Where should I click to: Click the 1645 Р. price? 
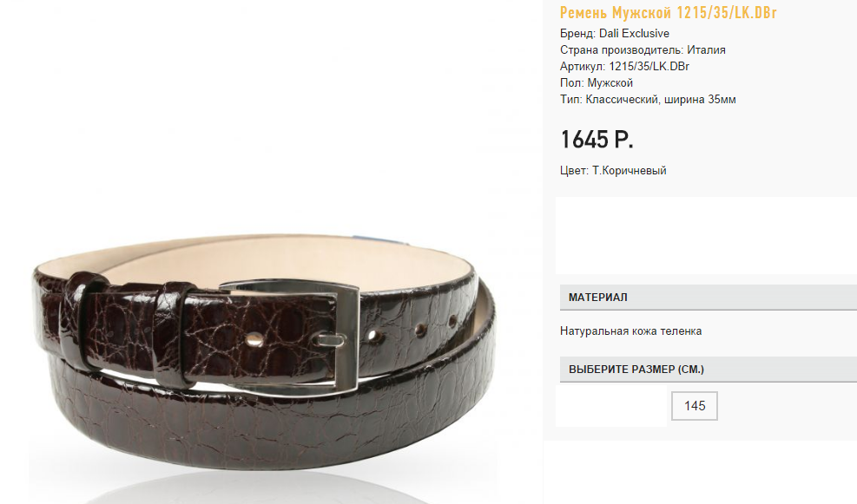(x=597, y=140)
